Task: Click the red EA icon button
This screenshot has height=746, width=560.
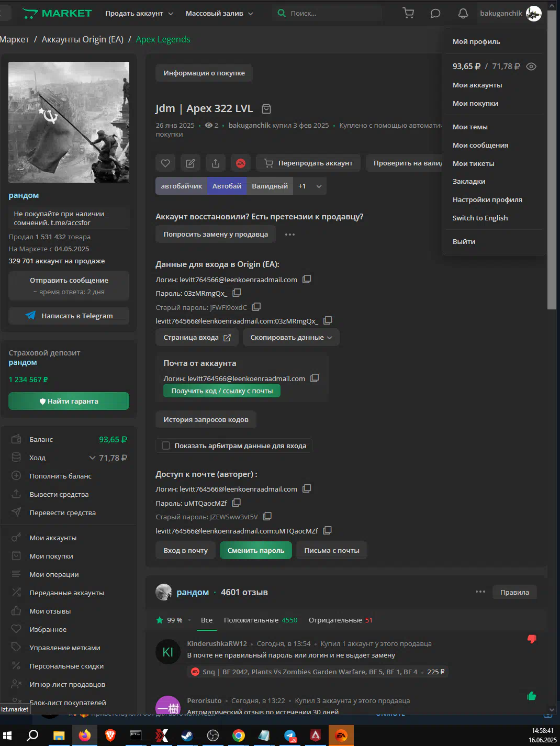Action: (241, 163)
